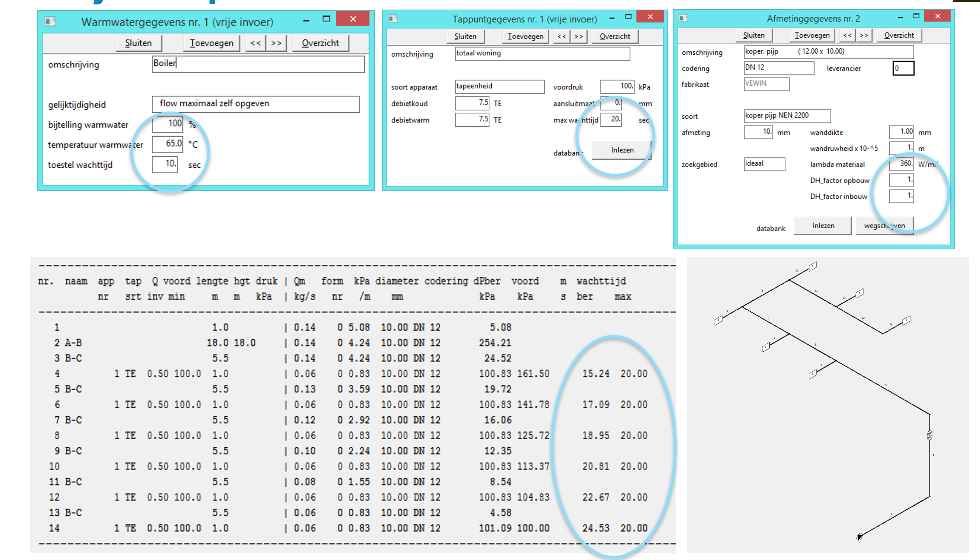Screen dimensions: 980x560
Task: Click the omschrijving field containing Boiler
Action: point(258,64)
